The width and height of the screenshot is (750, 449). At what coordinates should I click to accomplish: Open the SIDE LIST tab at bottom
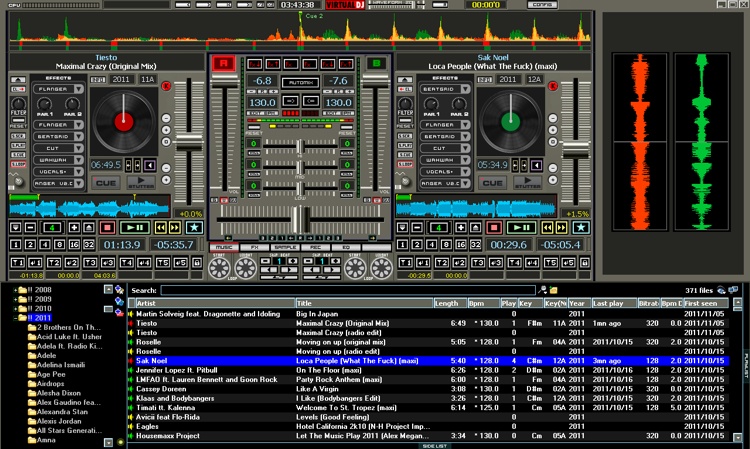(435, 446)
